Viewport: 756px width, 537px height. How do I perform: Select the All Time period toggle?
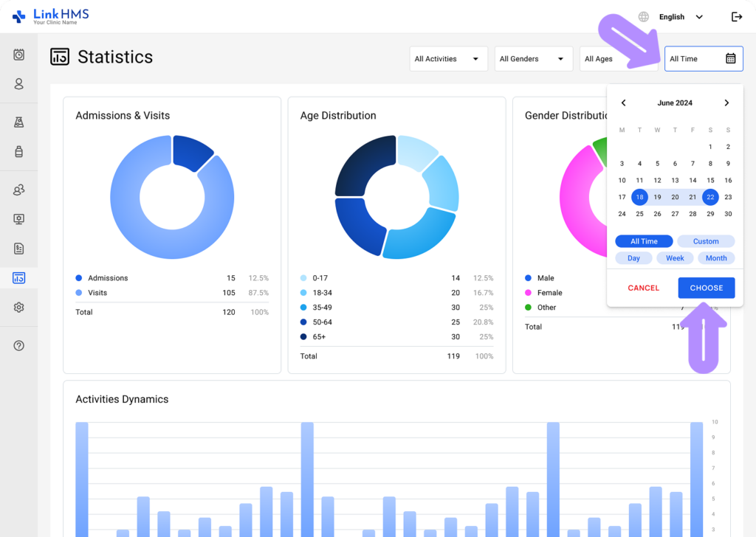pyautogui.click(x=644, y=240)
